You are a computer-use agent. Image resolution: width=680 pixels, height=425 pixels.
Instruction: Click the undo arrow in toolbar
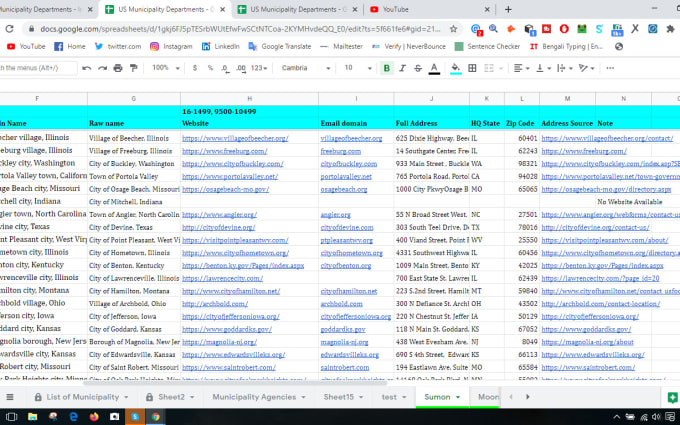point(86,68)
